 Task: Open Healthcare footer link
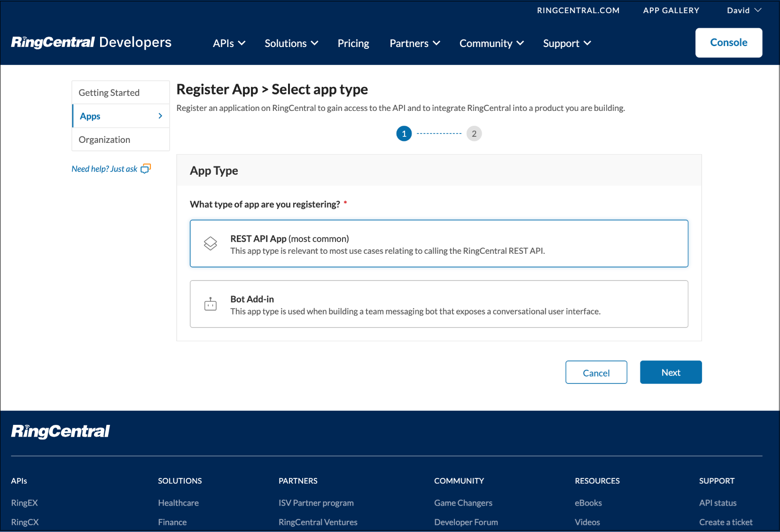pos(178,503)
